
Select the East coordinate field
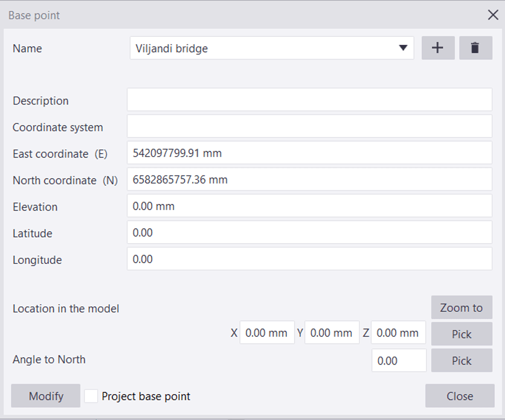coord(309,153)
